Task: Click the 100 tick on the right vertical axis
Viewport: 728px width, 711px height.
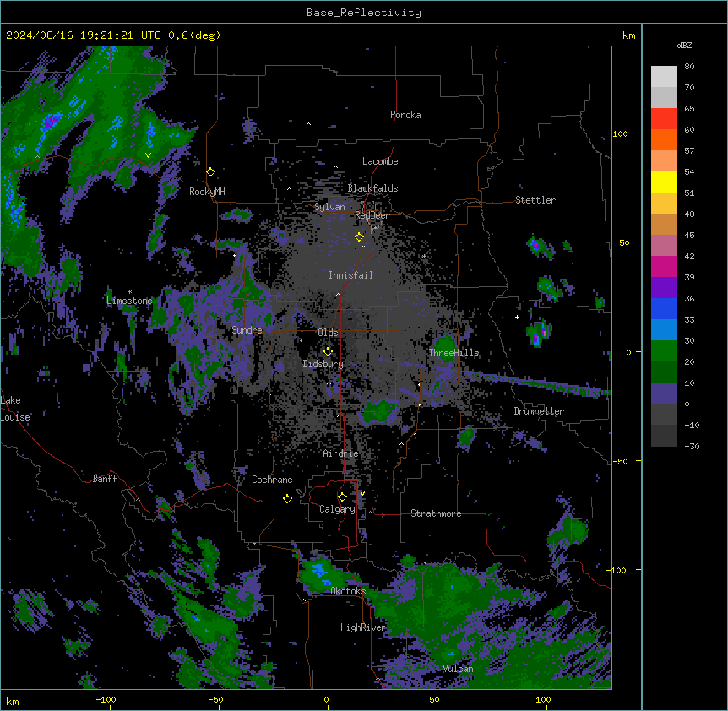Action: [x=620, y=133]
